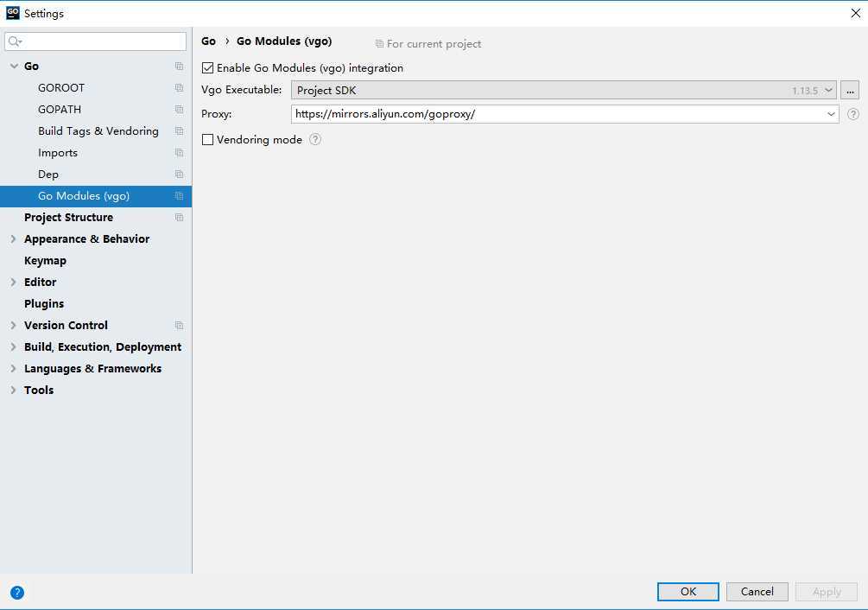Focus the settings search input field
Image resolution: width=868 pixels, height=610 pixels.
[x=95, y=41]
